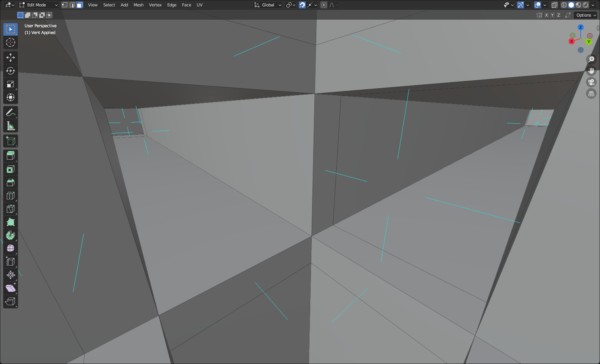
Task: Select the Bevel tool
Action: [x=11, y=182]
